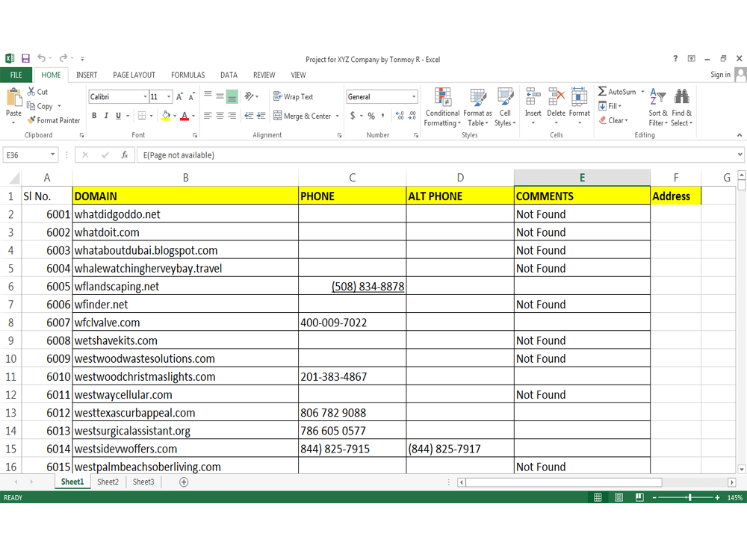This screenshot has width=747, height=560.
Task: Open the FILE tab
Action: pyautogui.click(x=16, y=75)
